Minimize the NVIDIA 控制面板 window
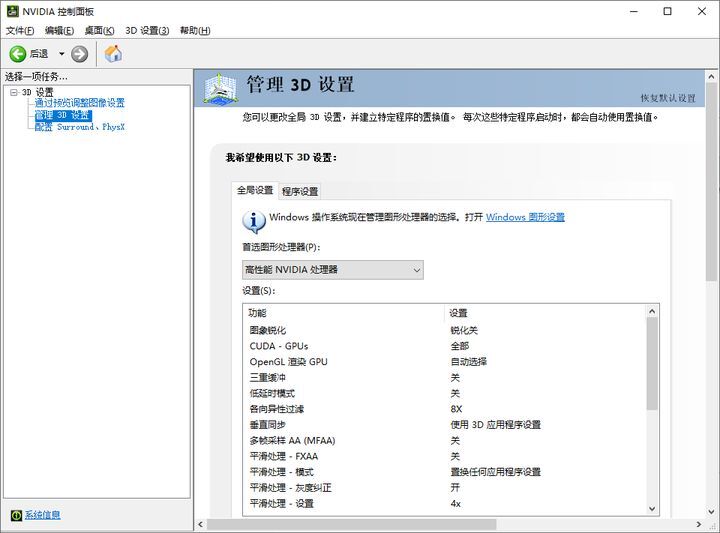This screenshot has height=533, width=720. click(634, 11)
